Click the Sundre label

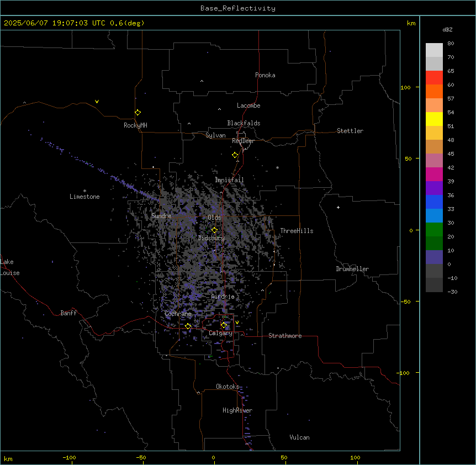[161, 216]
